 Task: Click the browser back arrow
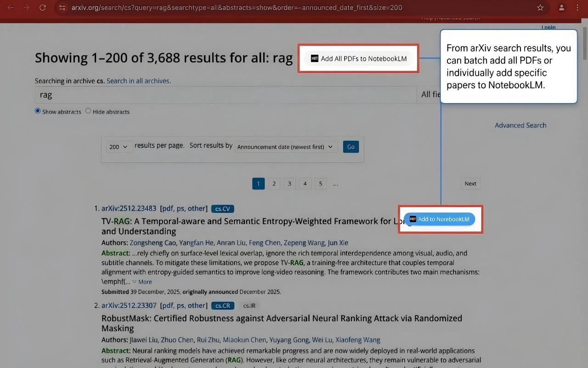click(11, 7)
